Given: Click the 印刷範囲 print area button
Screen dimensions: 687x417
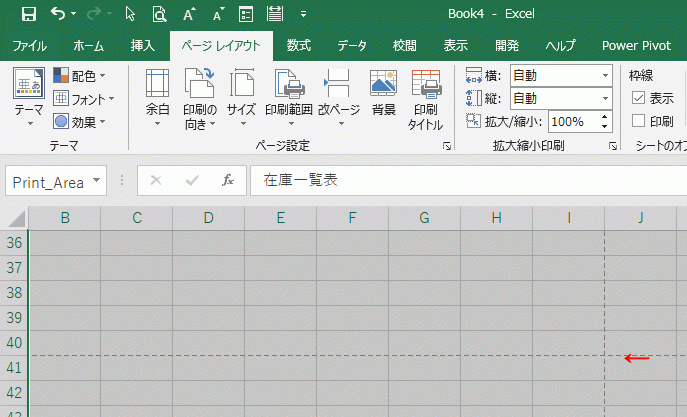Looking at the screenshot, I should (289, 98).
